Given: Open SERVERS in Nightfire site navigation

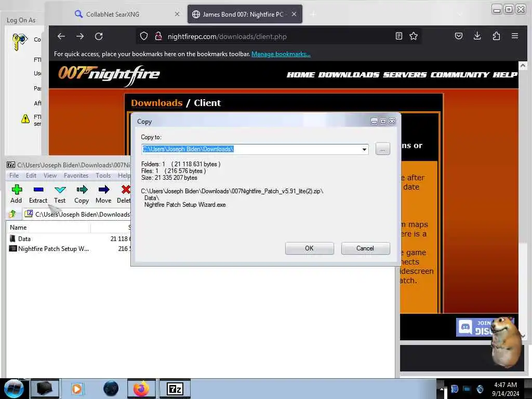Looking at the screenshot, I should tap(404, 75).
